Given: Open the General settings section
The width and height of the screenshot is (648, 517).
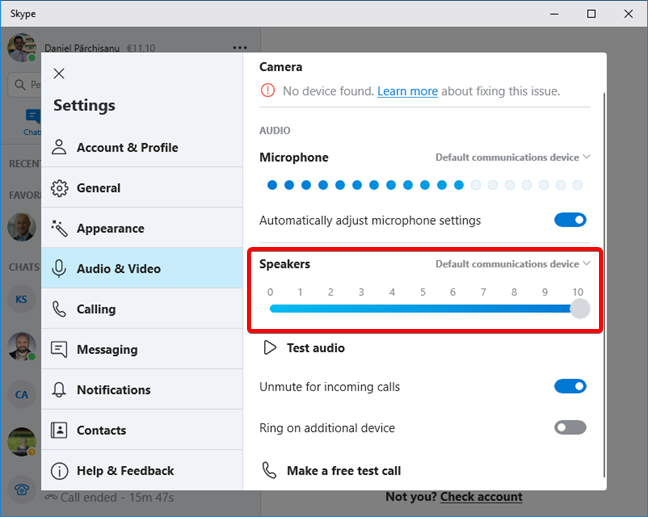Looking at the screenshot, I should (x=142, y=188).
